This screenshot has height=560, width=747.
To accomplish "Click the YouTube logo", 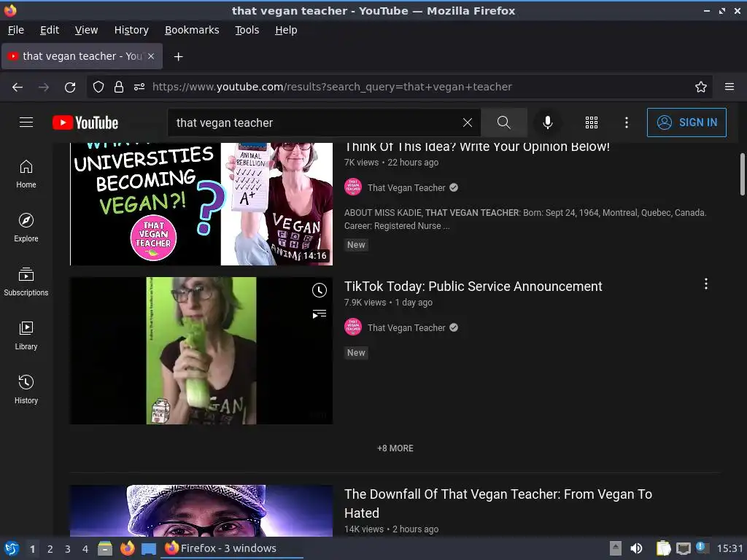I will tap(85, 122).
